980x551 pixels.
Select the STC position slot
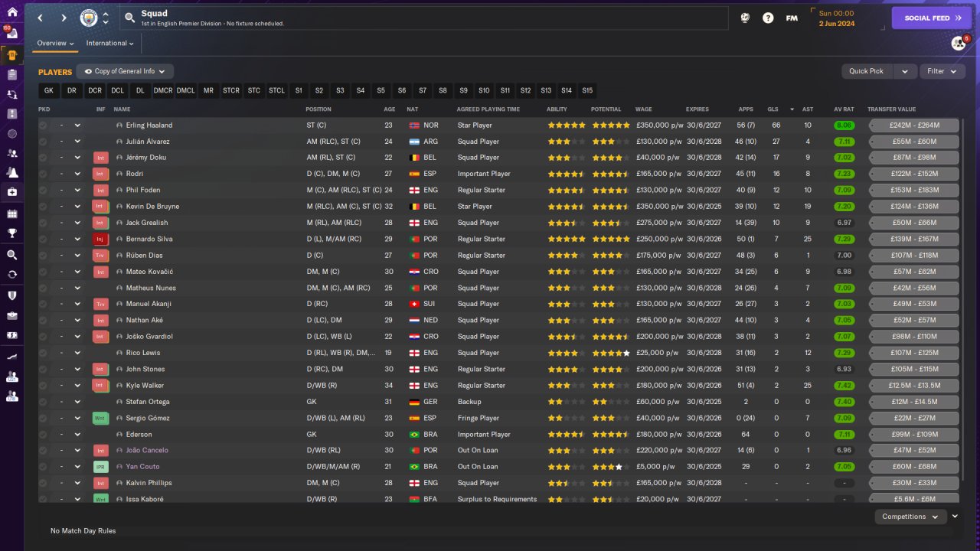(x=253, y=90)
